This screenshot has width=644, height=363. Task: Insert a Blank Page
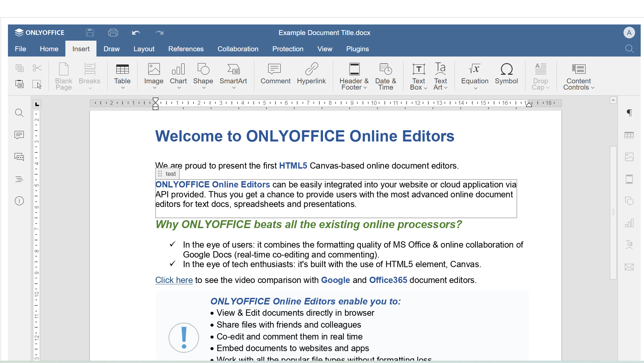click(63, 76)
